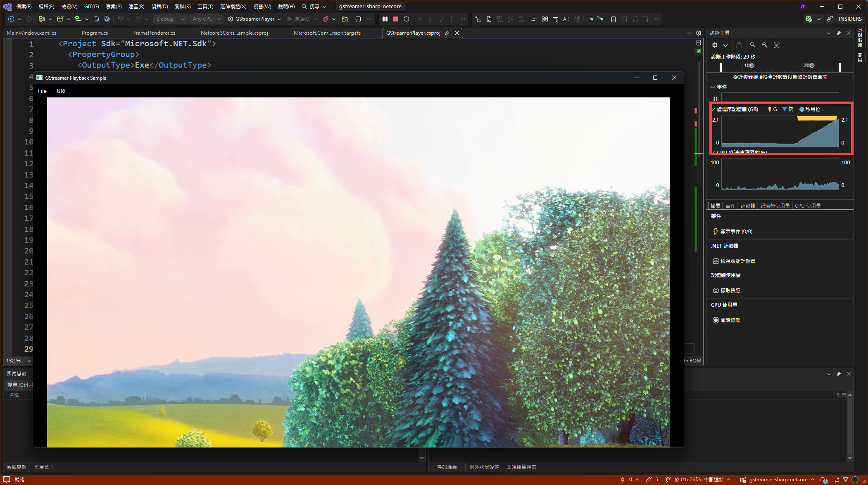Toggle pin on GStreamerPlayer.csproj tab
The image size is (868, 485).
tap(447, 33)
